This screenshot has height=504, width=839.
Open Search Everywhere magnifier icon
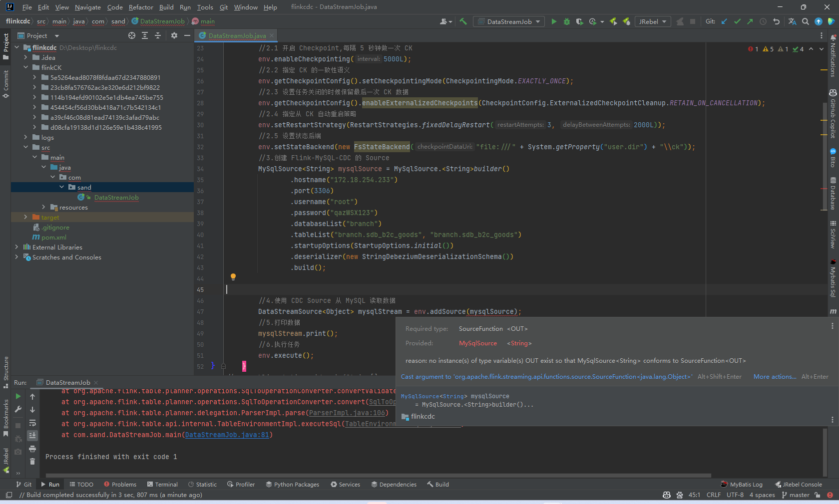tap(806, 21)
